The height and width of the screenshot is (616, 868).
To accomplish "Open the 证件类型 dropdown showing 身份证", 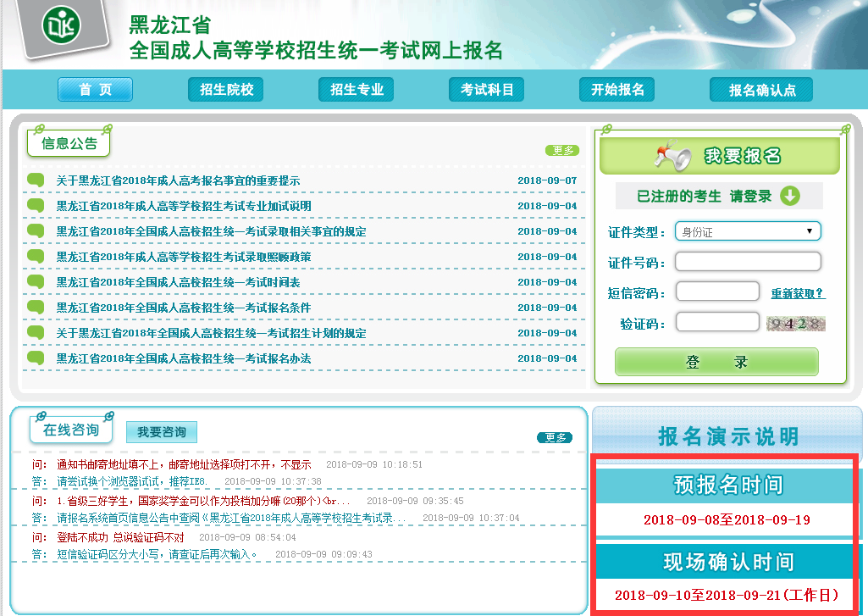I will click(747, 230).
